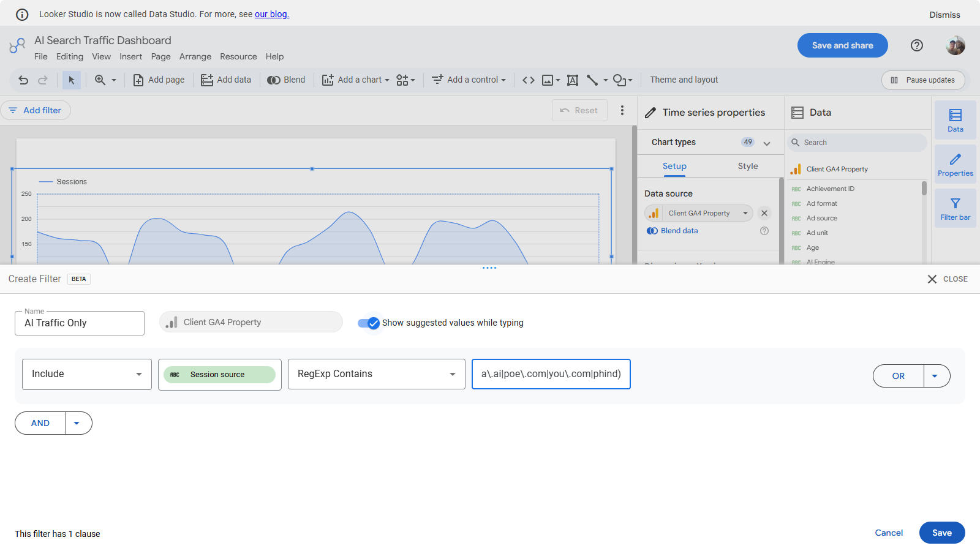This screenshot has width=980, height=551.
Task: Open the File menu
Action: 41,56
